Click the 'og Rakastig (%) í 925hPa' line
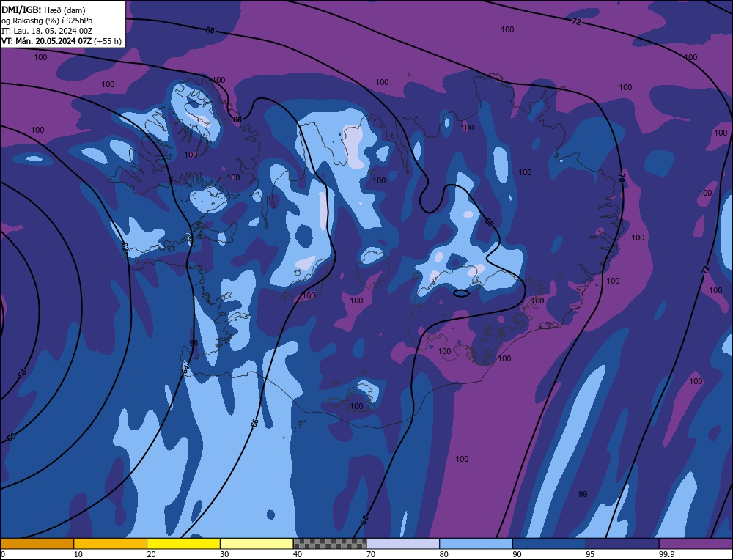This screenshot has height=560, width=733. (47, 21)
